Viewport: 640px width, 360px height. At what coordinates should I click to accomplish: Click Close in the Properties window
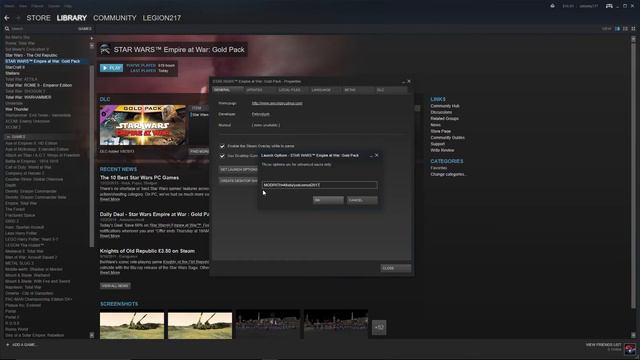(x=396, y=268)
